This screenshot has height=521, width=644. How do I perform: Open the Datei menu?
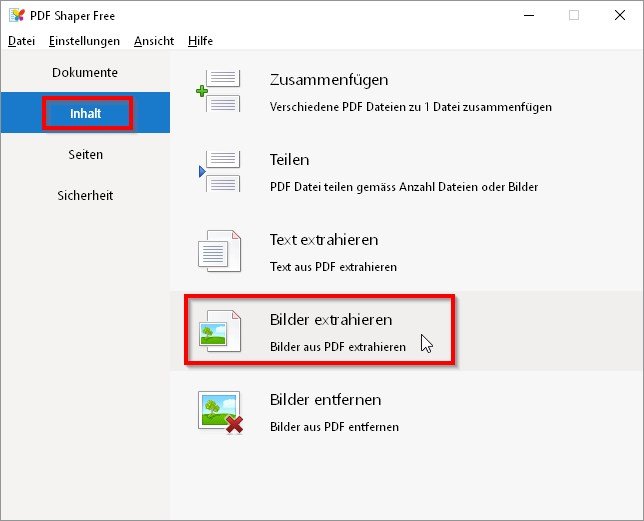point(21,41)
